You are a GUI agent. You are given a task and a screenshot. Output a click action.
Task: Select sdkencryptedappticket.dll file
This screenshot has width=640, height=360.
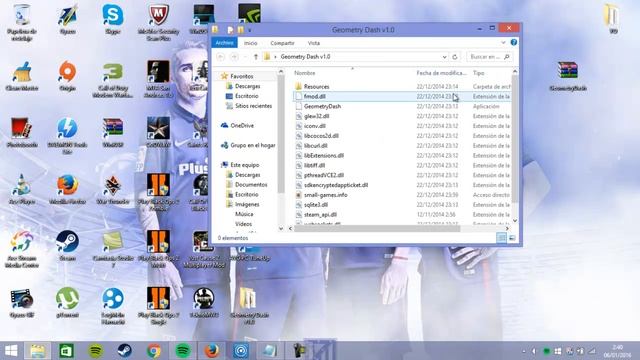click(336, 185)
